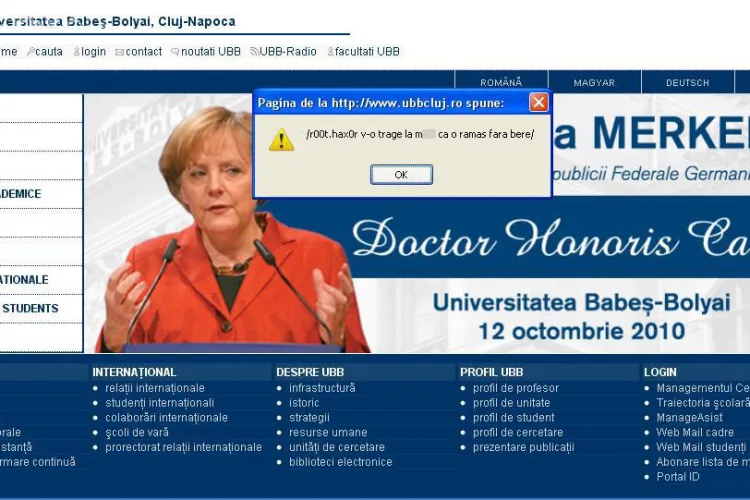750x500 pixels.
Task: Open unități de cercetare link
Action: click(337, 447)
